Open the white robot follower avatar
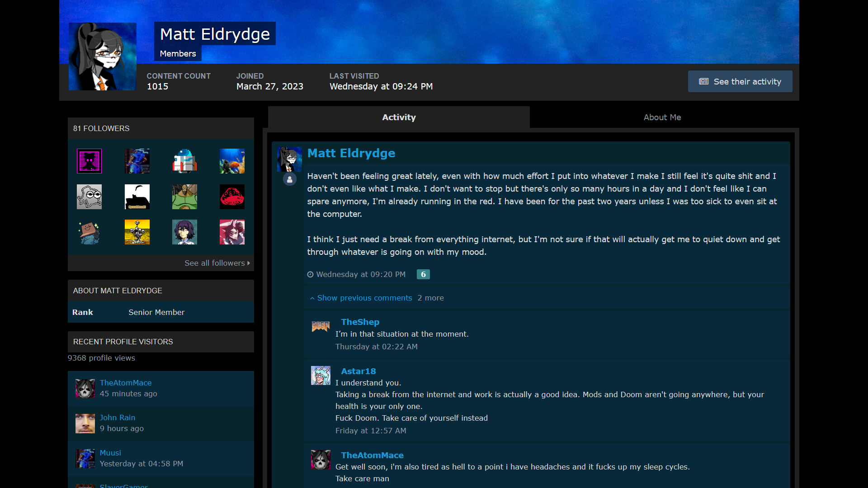The height and width of the screenshot is (488, 868). pyautogui.click(x=184, y=161)
